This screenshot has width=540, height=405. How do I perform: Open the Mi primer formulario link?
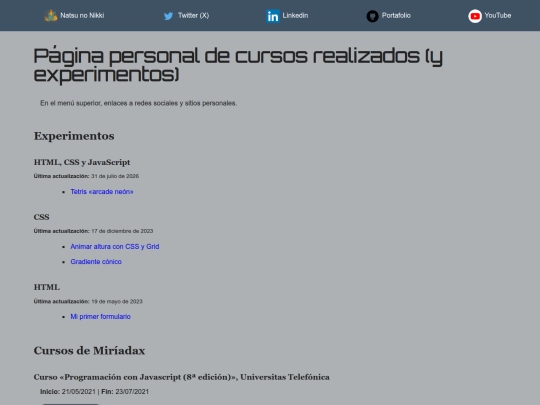pos(101,316)
